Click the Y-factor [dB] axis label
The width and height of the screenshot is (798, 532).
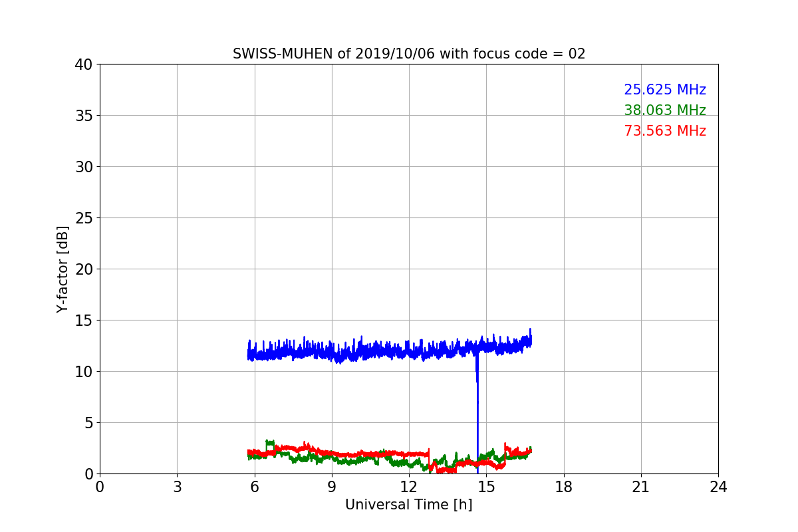63,269
